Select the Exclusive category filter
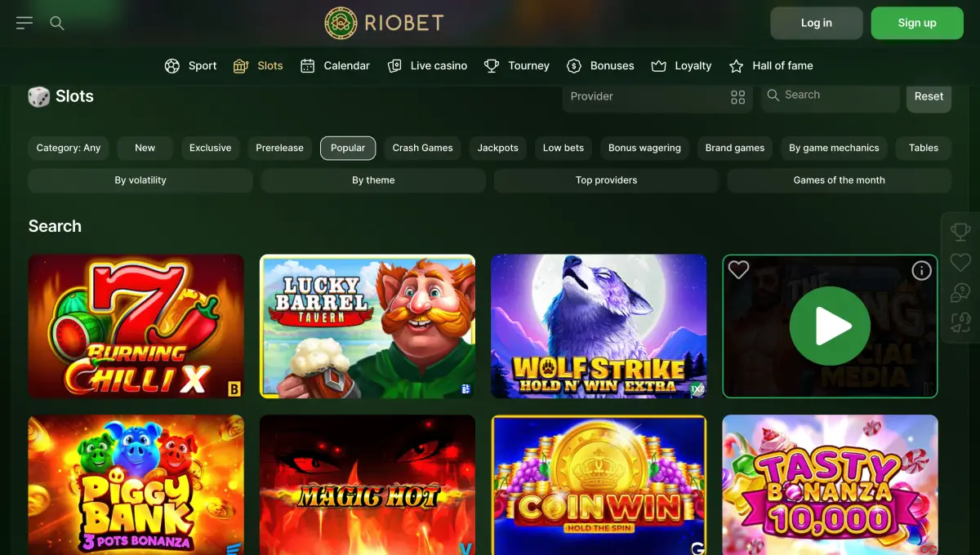 (x=211, y=148)
